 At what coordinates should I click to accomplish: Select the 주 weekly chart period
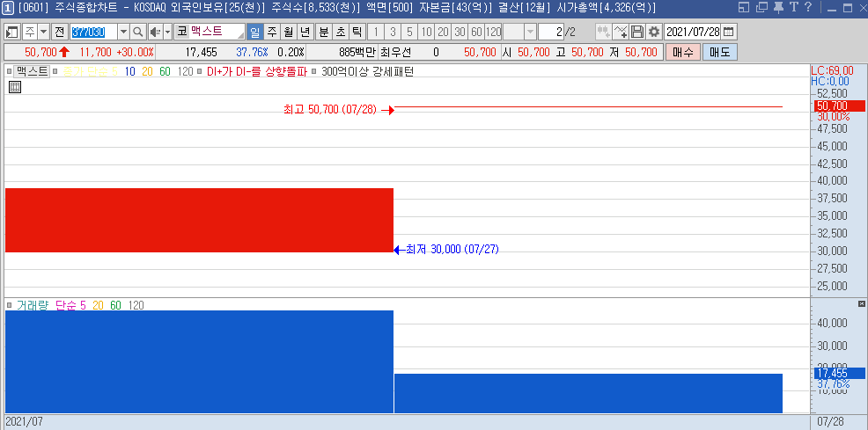point(271,32)
